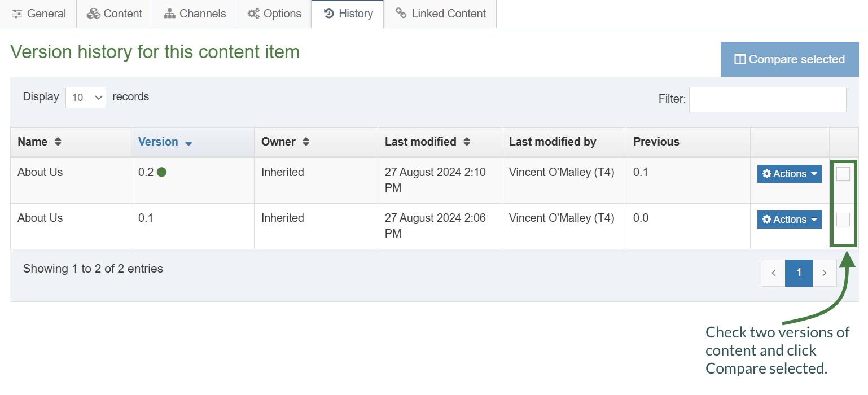The image size is (868, 395).
Task: Open Actions dropdown for version 0.2
Action: (x=789, y=174)
